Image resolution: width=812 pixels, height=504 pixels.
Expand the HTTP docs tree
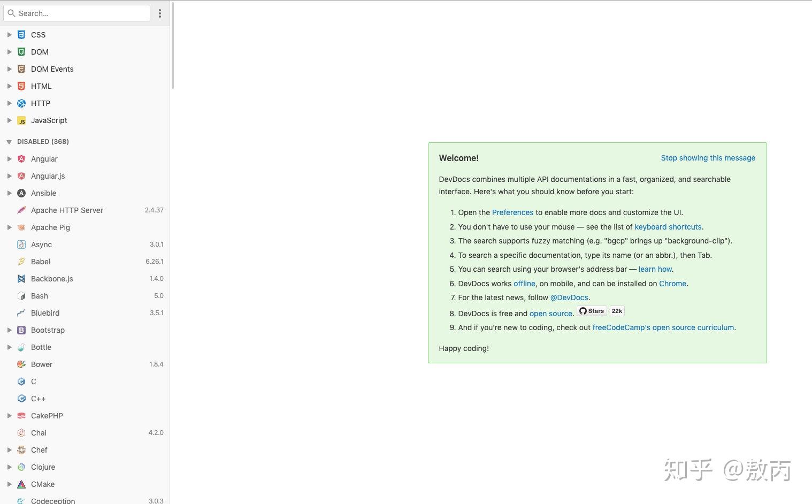click(x=9, y=103)
